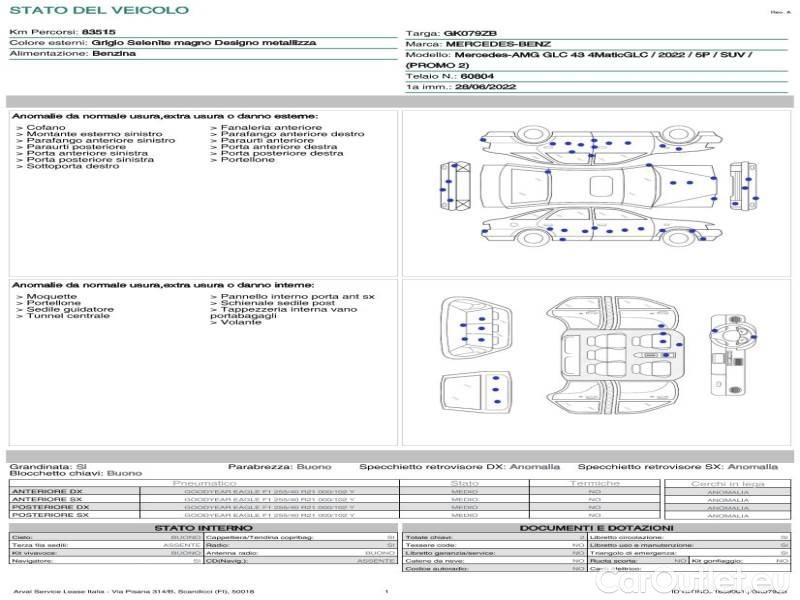Click the Triangolo di emergenza row
The image size is (800, 600).
[x=689, y=553]
